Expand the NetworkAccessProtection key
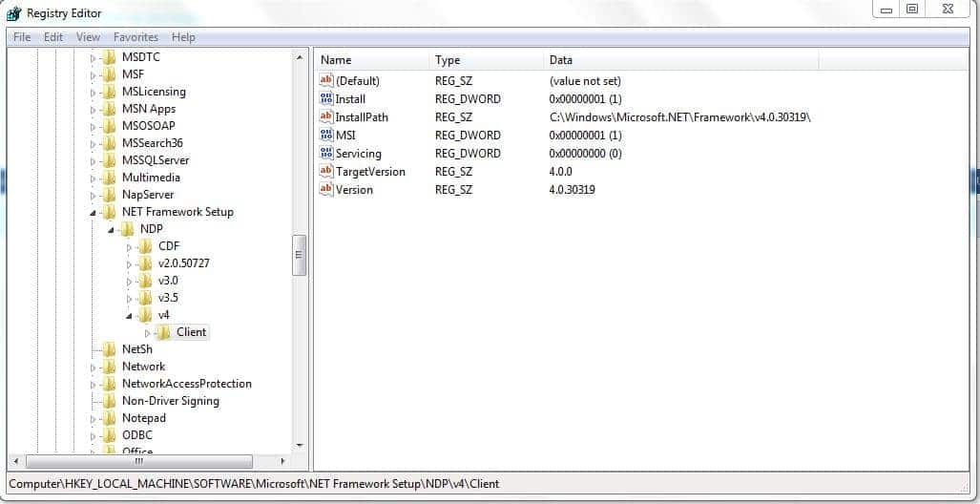This screenshot has height=504, width=980. tap(94, 385)
